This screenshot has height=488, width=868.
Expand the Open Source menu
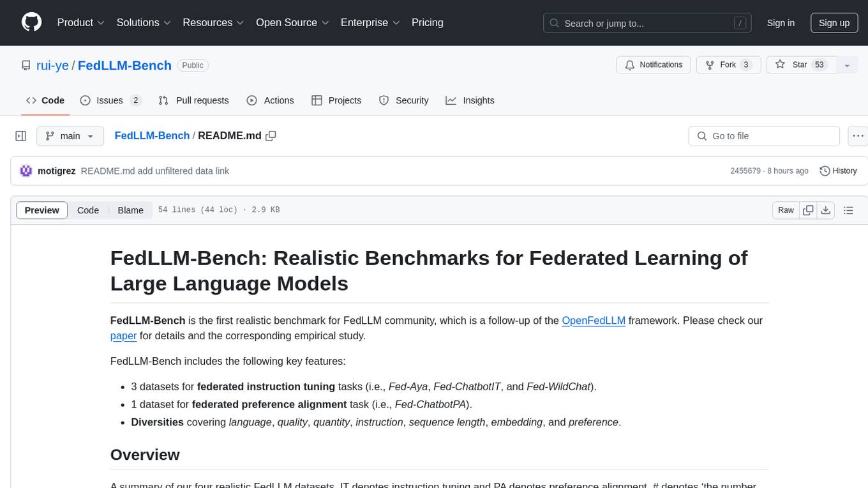tap(292, 22)
